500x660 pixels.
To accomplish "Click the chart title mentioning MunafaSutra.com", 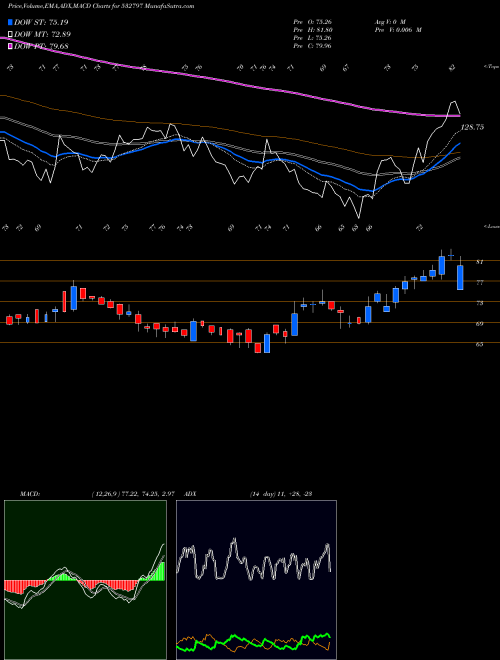I will point(101,6).
